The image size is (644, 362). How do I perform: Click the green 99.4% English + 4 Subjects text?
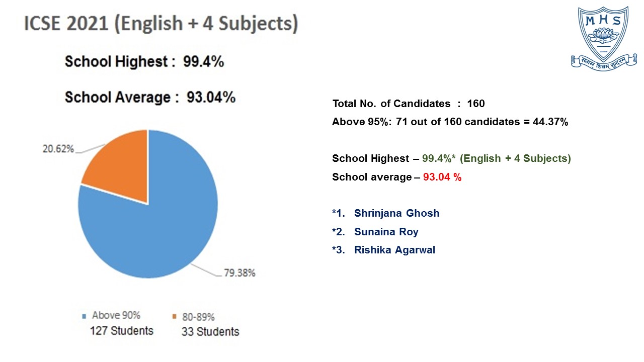497,158
